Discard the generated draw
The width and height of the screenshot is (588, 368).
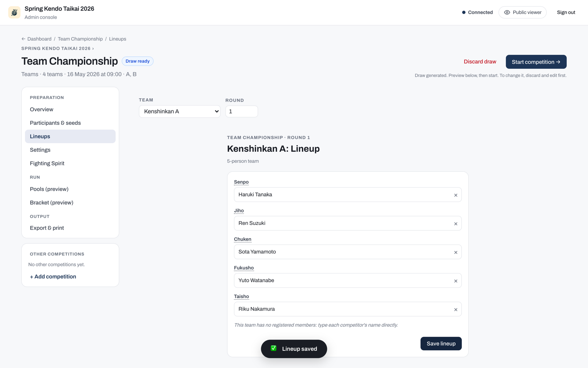click(480, 62)
